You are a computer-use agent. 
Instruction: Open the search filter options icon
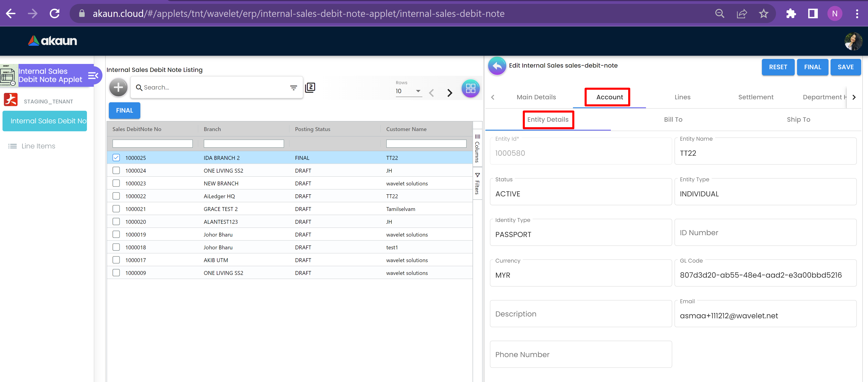coord(293,88)
